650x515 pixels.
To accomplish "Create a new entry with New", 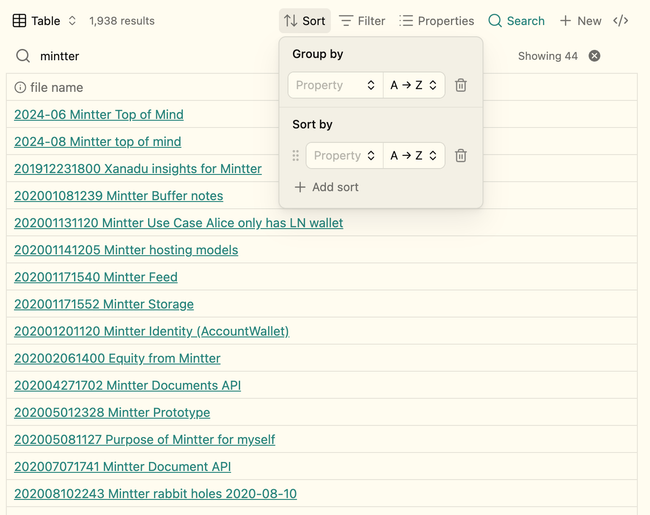I will (x=580, y=21).
